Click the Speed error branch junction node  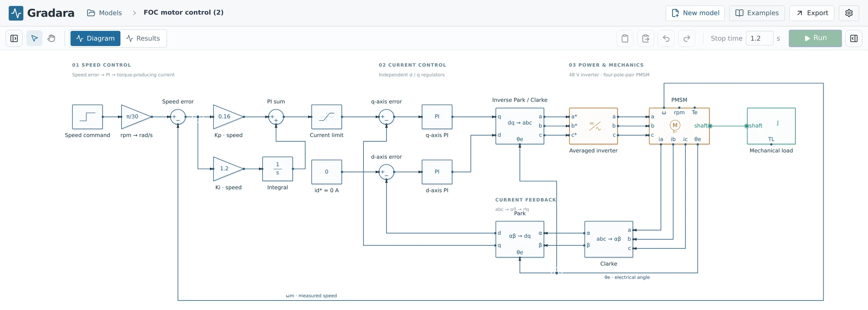coord(198,117)
